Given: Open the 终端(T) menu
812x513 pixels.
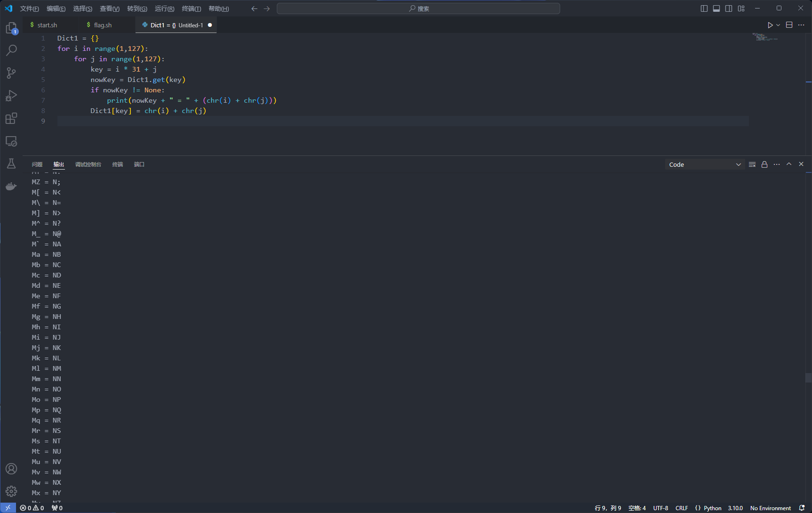Looking at the screenshot, I should pos(191,8).
